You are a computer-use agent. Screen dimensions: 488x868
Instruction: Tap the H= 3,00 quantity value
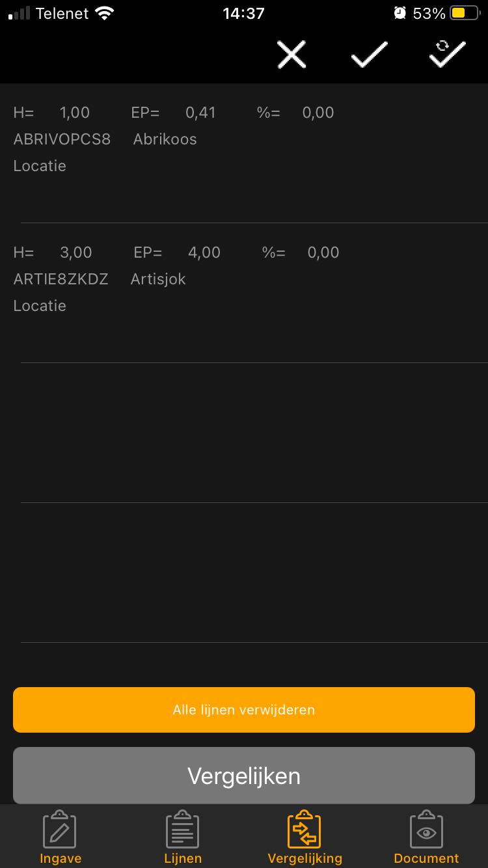click(75, 252)
